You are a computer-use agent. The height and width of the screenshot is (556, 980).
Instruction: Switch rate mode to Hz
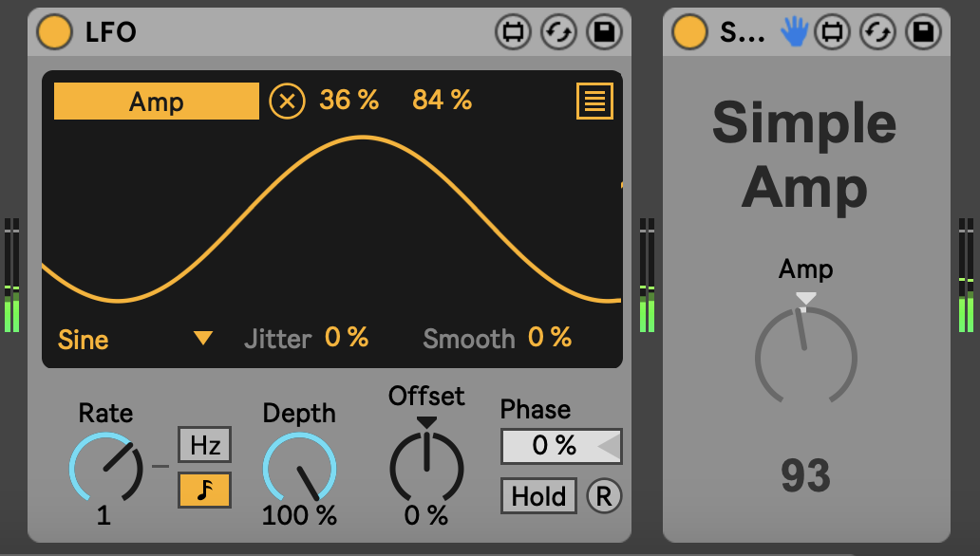tap(204, 445)
